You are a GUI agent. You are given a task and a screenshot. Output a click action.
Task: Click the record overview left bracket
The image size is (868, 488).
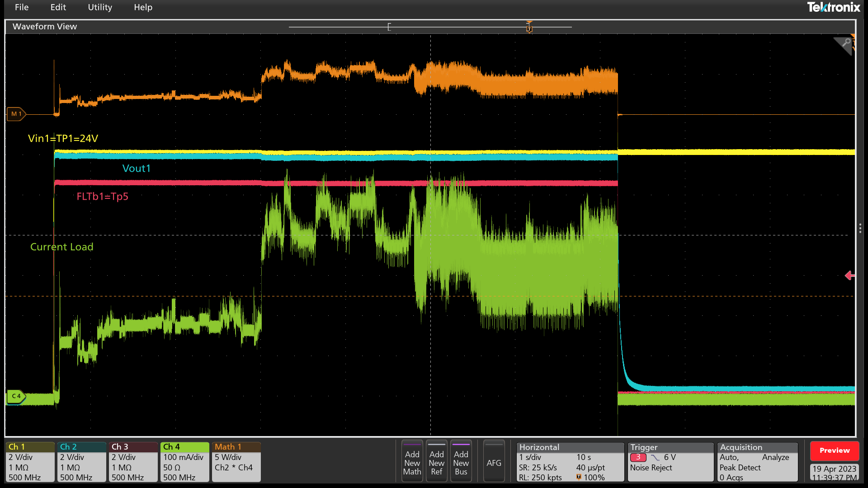pyautogui.click(x=389, y=27)
